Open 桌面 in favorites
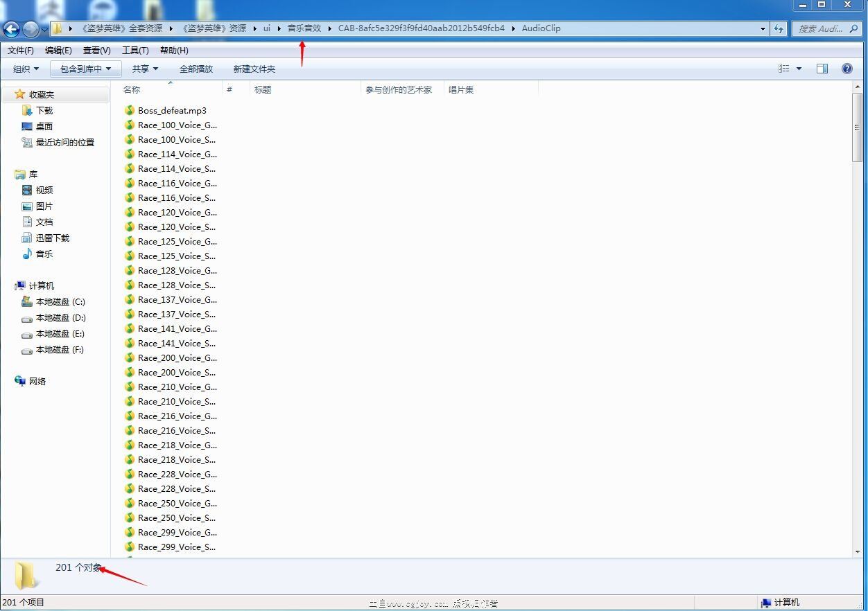The image size is (868, 611). point(44,126)
